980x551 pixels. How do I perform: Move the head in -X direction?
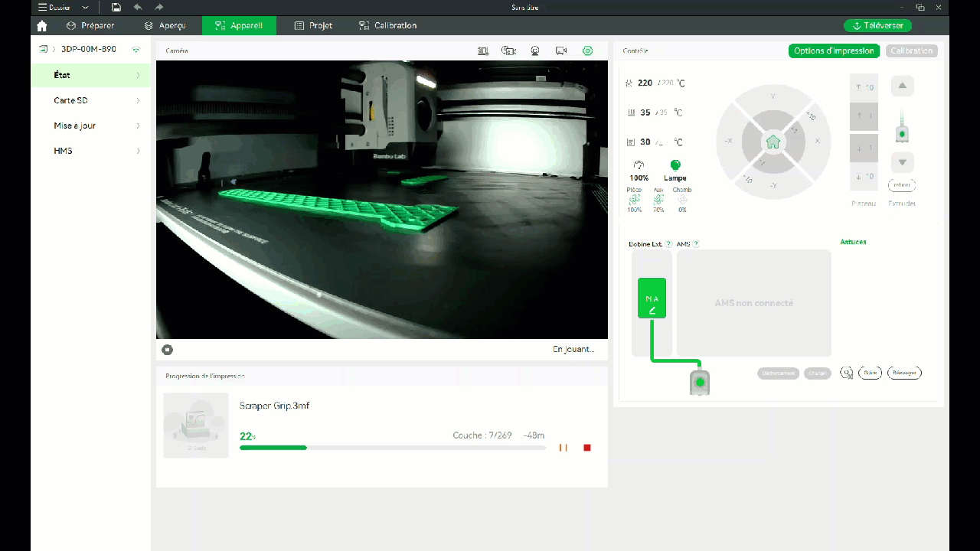(x=727, y=142)
